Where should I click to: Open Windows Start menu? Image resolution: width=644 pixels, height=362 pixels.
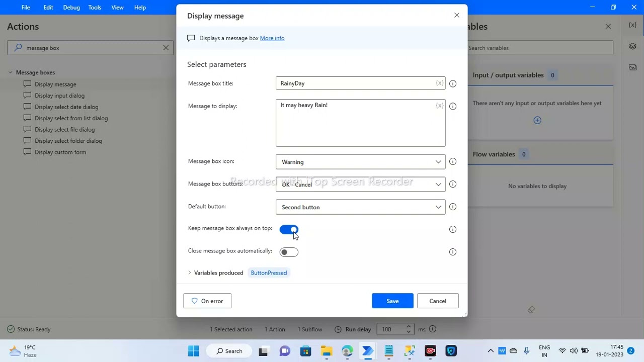pyautogui.click(x=193, y=351)
